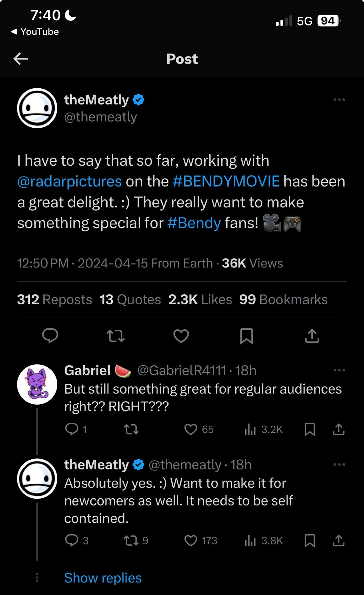
Task: Go back using the arrow at top left
Action: (x=20, y=59)
